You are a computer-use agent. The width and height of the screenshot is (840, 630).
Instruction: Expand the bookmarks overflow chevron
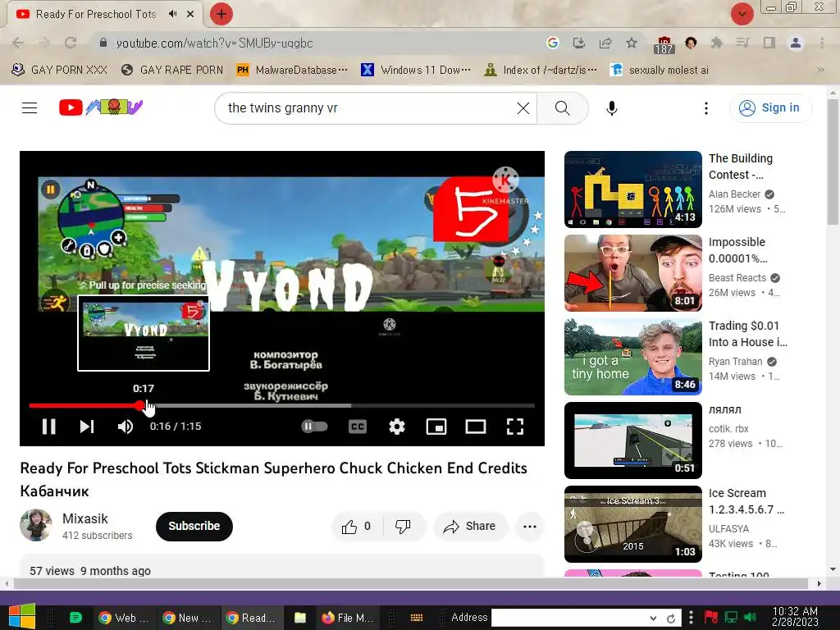coord(820,70)
